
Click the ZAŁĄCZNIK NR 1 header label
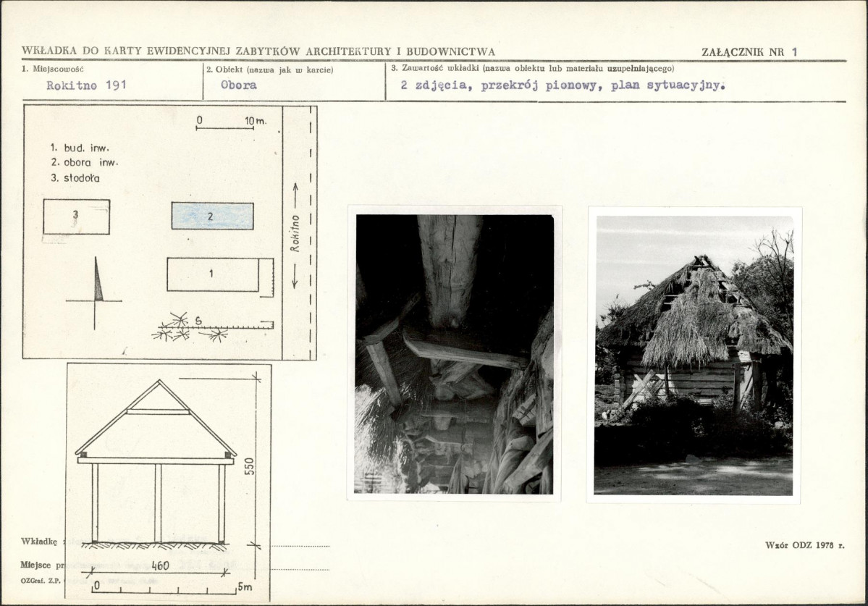pos(749,52)
